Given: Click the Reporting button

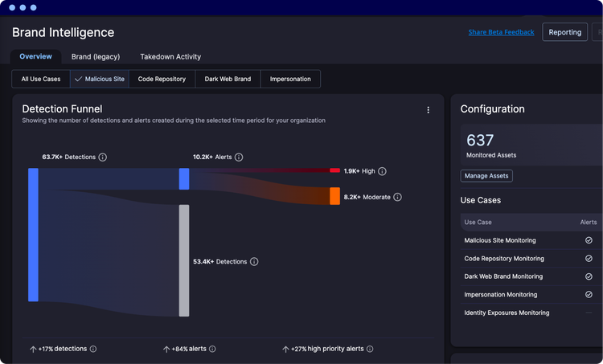Looking at the screenshot, I should 565,32.
